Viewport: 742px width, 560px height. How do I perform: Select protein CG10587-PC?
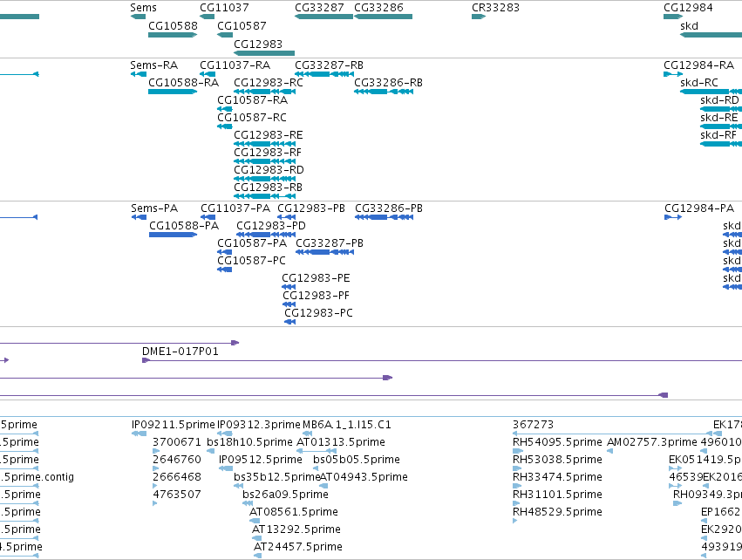point(252,262)
